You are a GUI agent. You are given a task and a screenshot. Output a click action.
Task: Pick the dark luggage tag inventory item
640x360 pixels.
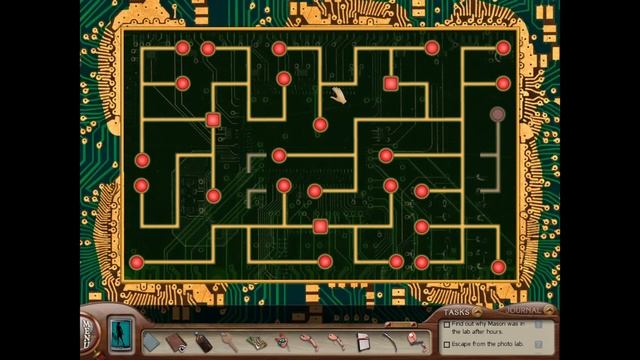pos(203,342)
